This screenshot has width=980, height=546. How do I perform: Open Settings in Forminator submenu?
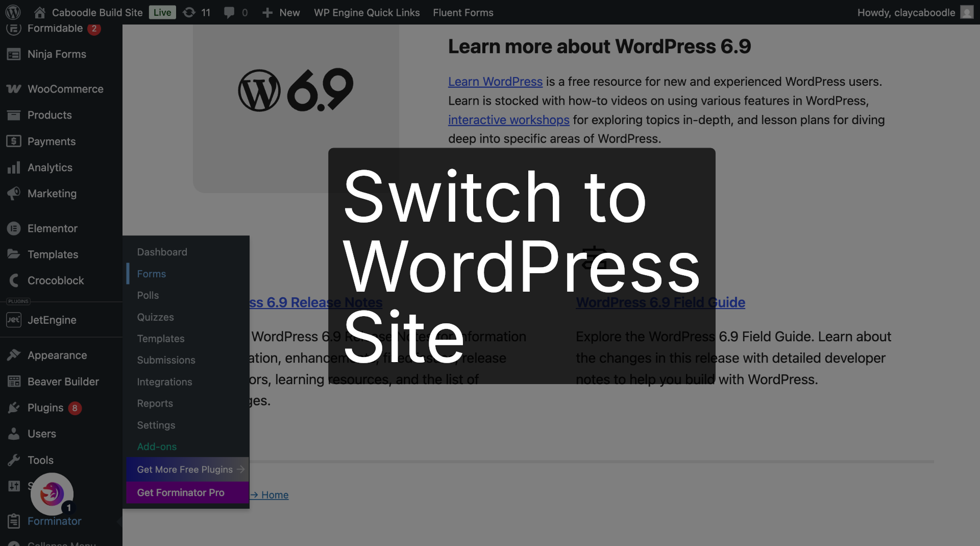point(156,425)
